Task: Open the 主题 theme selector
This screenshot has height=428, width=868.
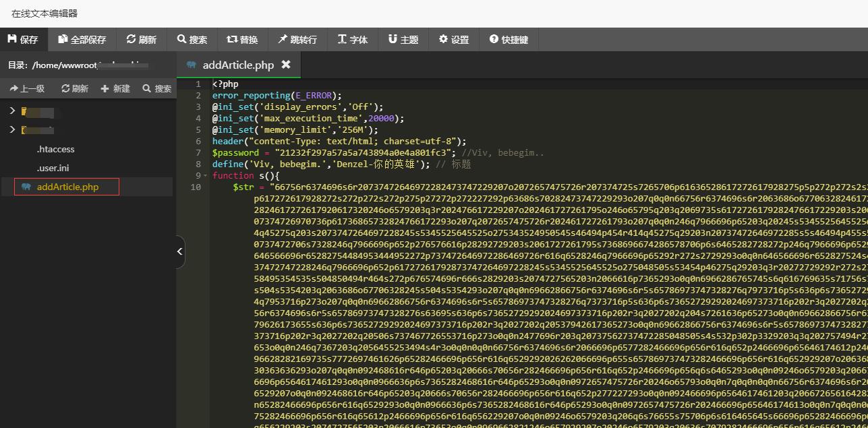Action: click(403, 40)
